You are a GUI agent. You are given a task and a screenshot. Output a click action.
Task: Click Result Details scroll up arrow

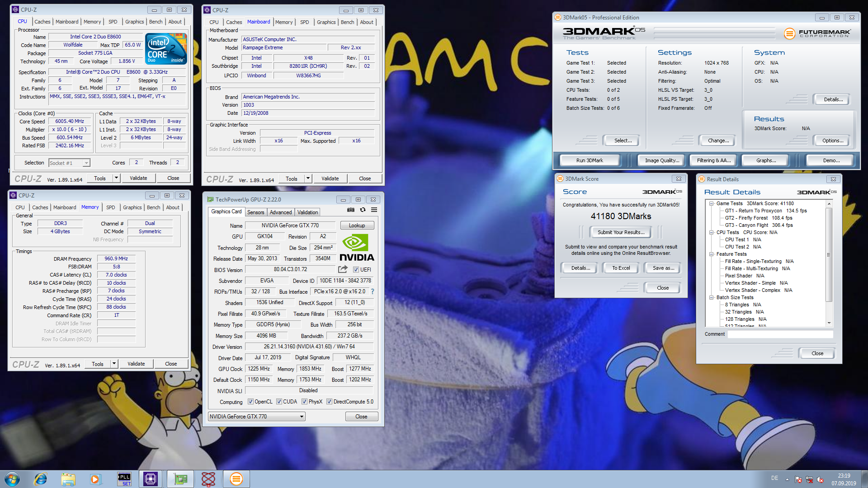[829, 204]
